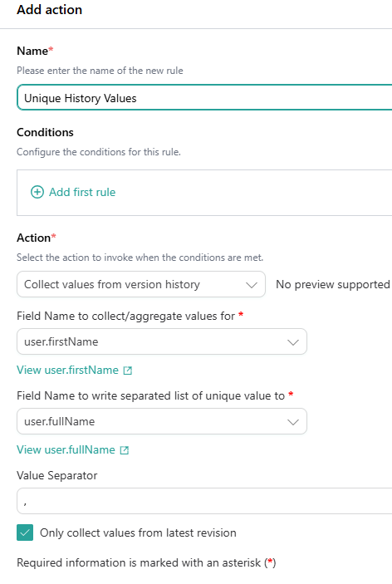Click chevron arrow in the Action dropdown
This screenshot has width=392, height=584.
(x=252, y=285)
